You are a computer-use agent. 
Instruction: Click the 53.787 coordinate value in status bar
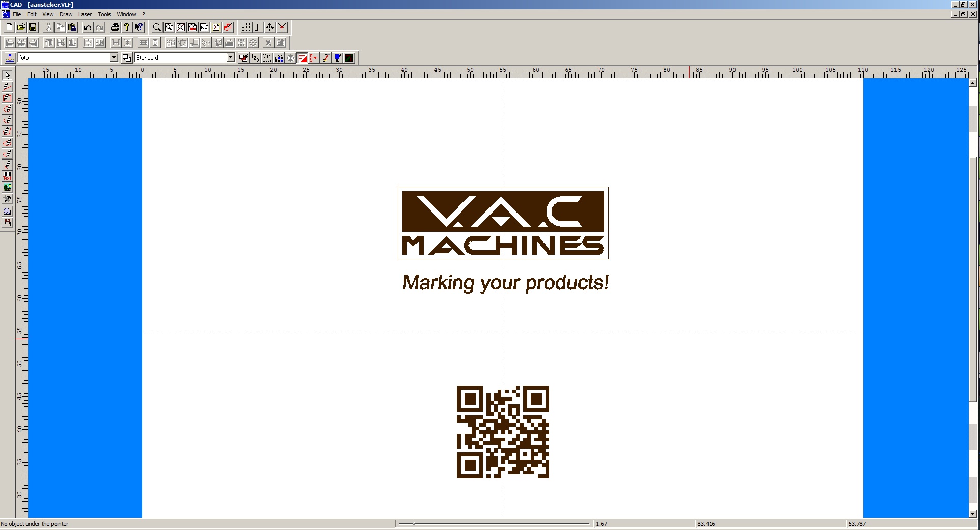[857, 524]
